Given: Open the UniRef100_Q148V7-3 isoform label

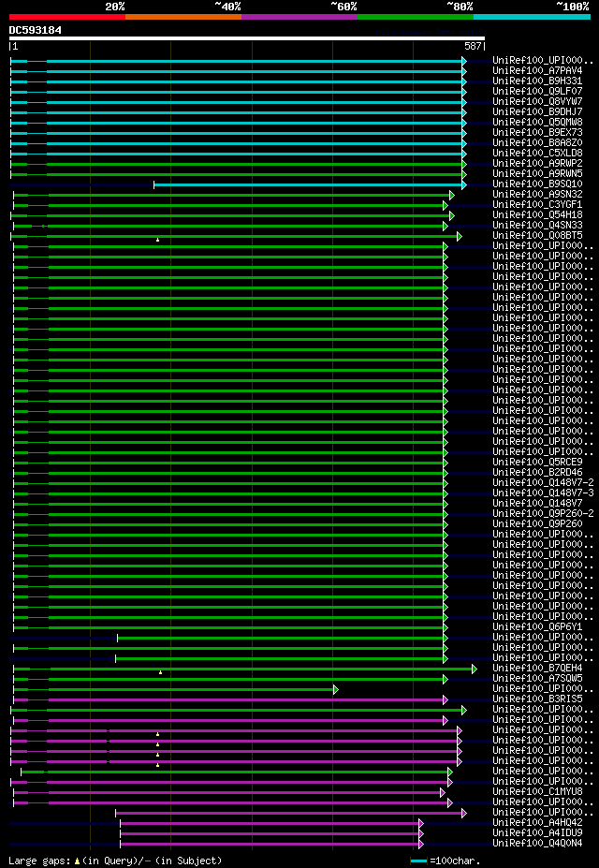Looking at the screenshot, I should (x=543, y=493).
